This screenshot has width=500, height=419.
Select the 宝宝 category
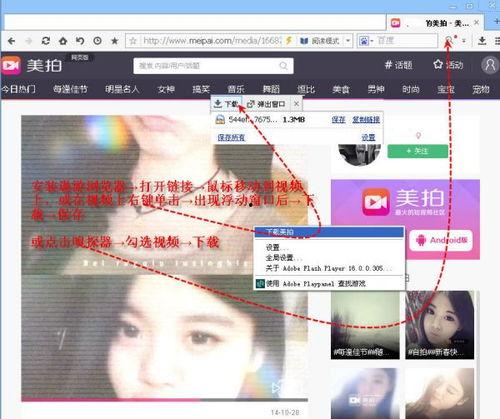tap(446, 89)
